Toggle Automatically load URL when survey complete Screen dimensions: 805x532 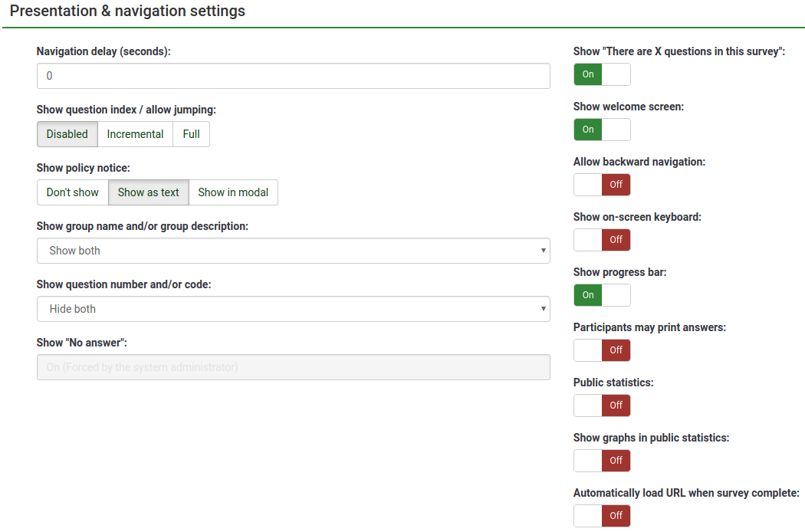602,516
